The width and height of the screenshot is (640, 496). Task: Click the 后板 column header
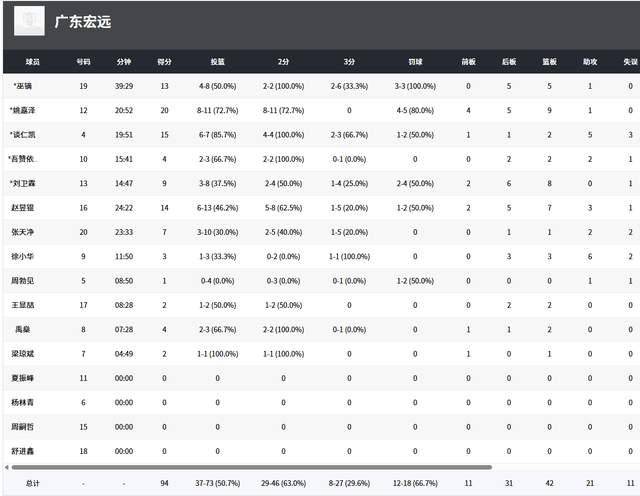(x=508, y=61)
